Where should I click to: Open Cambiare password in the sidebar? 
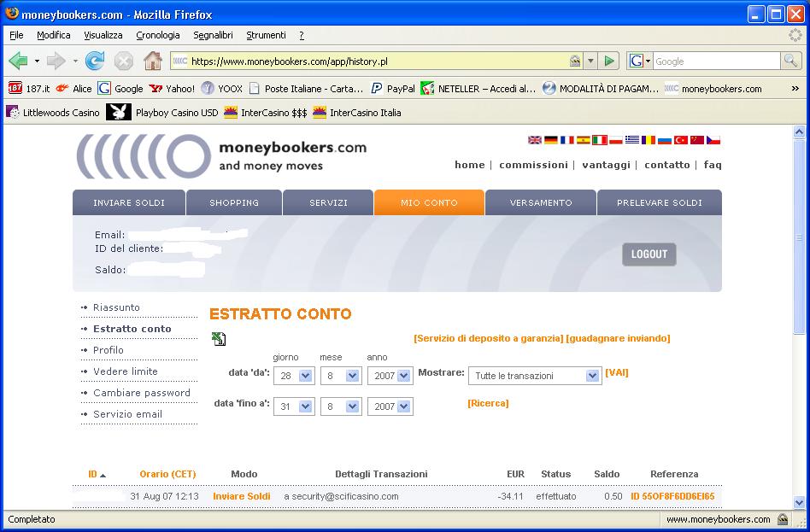coord(142,393)
